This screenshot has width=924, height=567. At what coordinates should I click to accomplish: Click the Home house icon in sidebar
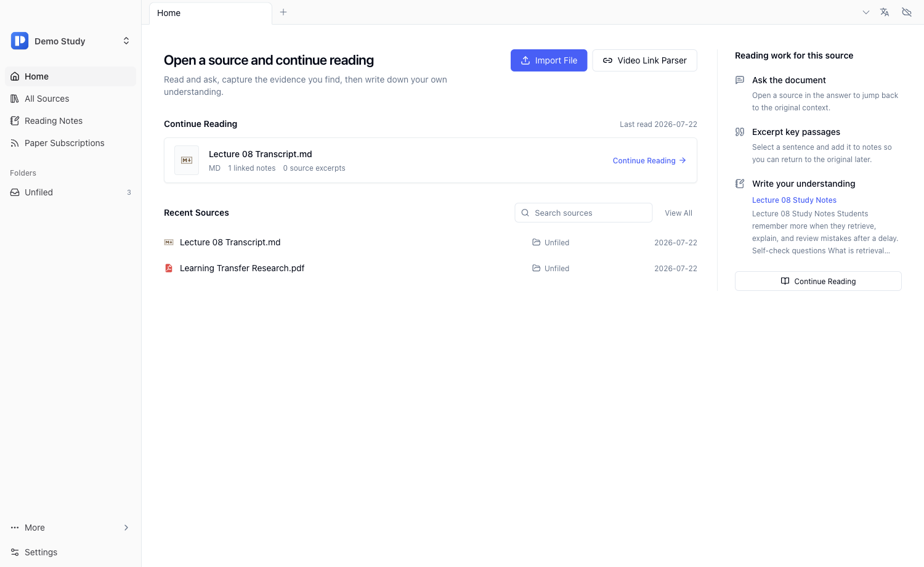tap(15, 76)
